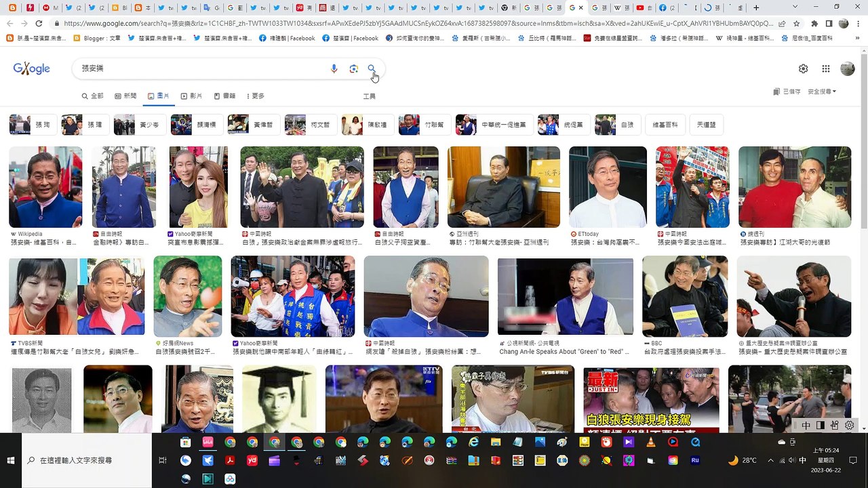
Task: Bookmark this page with the star icon
Action: click(x=797, y=23)
